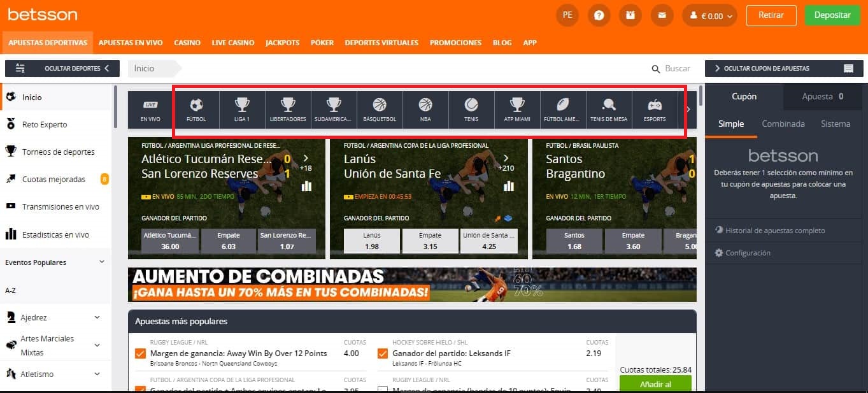Image resolution: width=868 pixels, height=393 pixels.
Task: Switch to the Apuestas en Vivo tab
Action: 131,43
